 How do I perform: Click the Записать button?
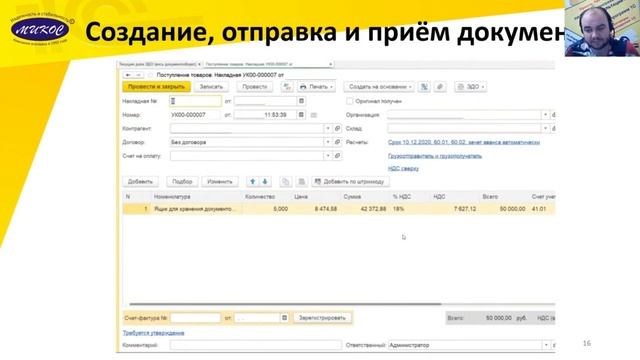pos(211,87)
